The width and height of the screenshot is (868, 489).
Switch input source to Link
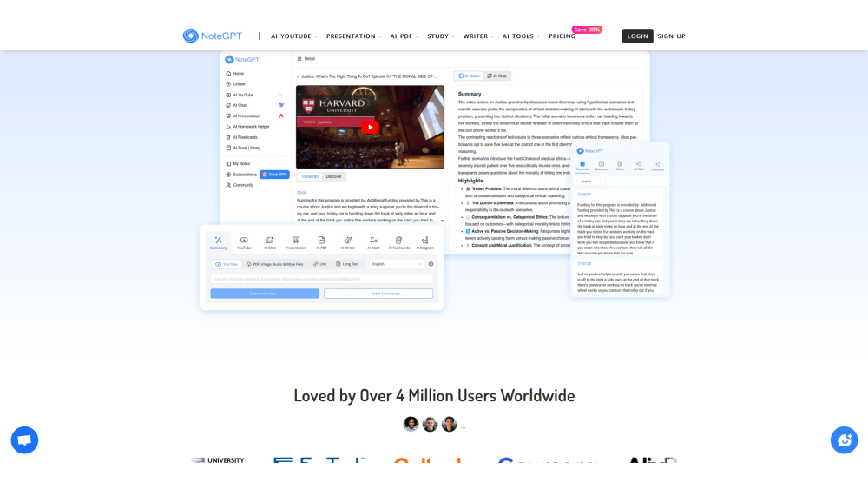[x=319, y=264]
